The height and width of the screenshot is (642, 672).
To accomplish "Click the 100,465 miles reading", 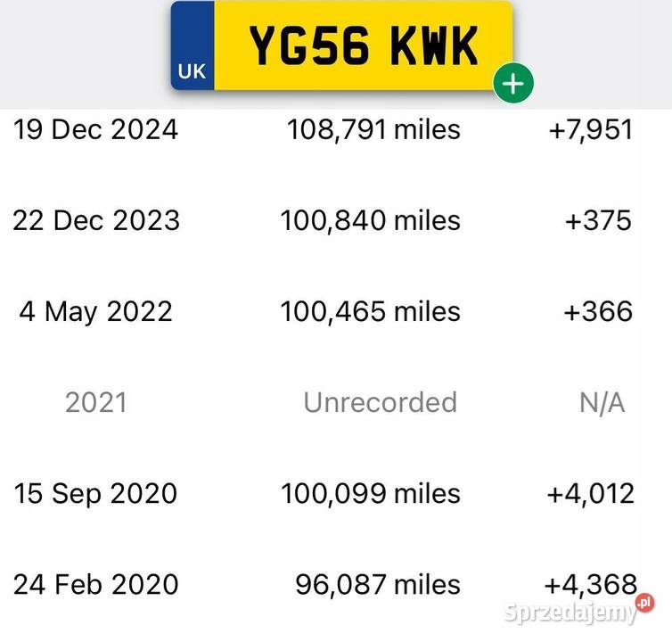I will pyautogui.click(x=370, y=311).
